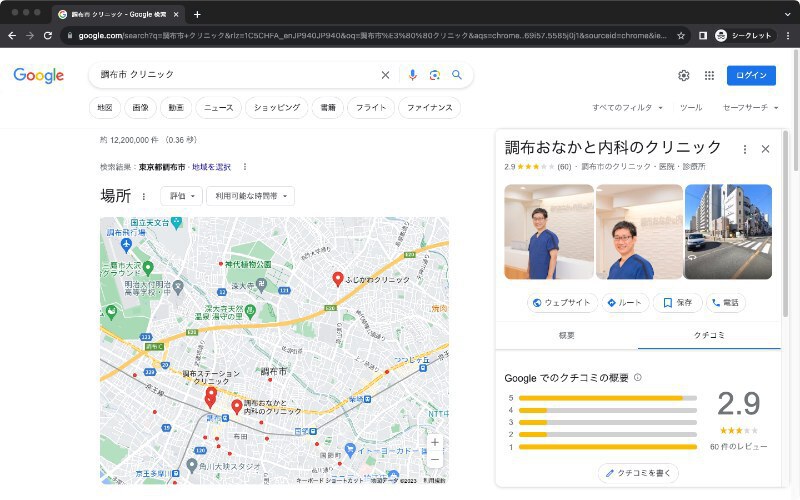The width and height of the screenshot is (800, 500).
Task: Switch to the クチコミ tab
Action: coord(709,335)
